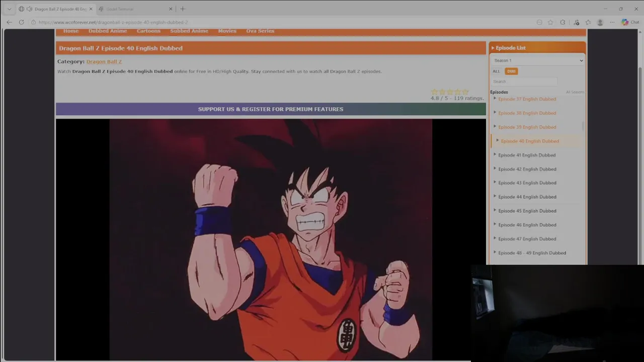Viewport: 644px width, 362px height.
Task: Open Episode 46 English Dubbed
Action: click(527, 225)
